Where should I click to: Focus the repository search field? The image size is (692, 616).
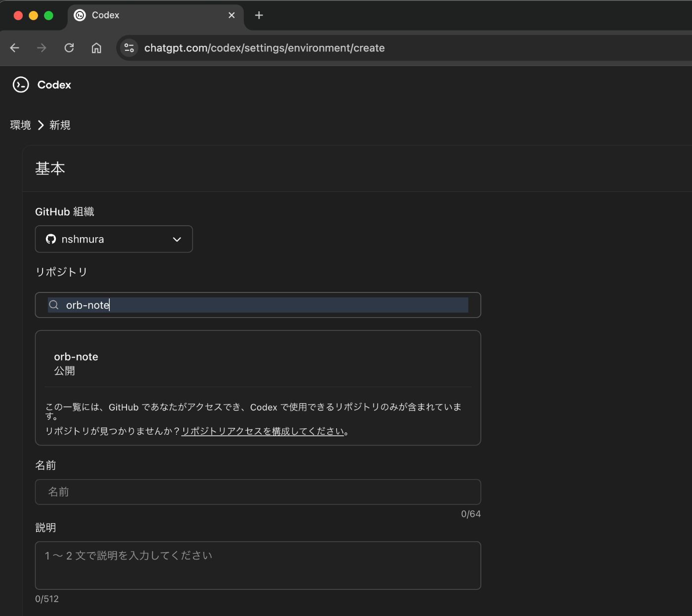258,305
